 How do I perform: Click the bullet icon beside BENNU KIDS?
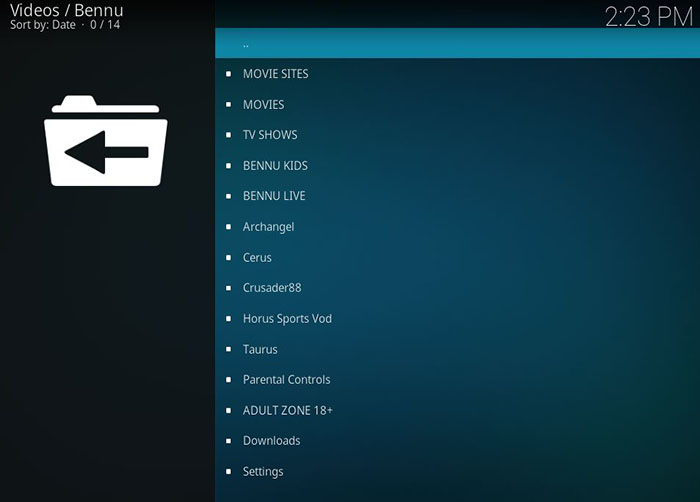(229, 166)
